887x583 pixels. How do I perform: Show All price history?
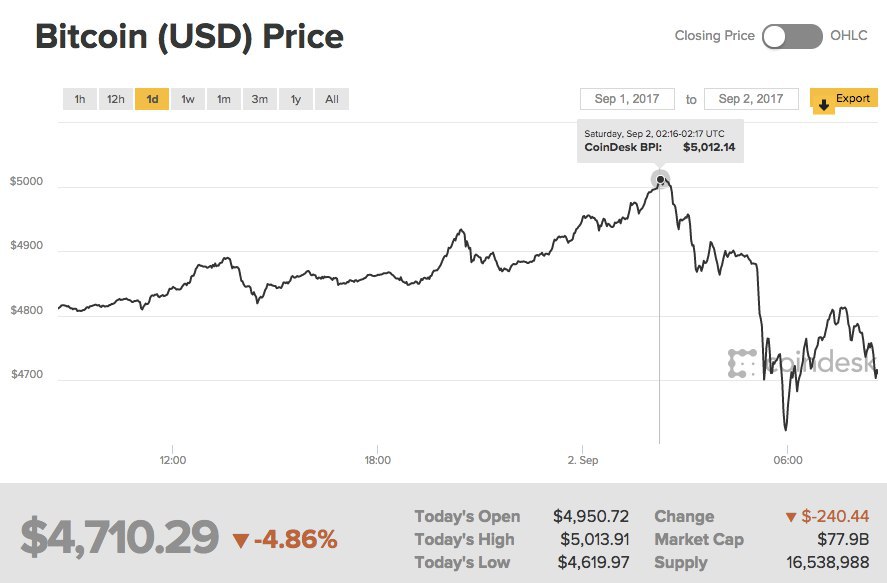pos(332,99)
